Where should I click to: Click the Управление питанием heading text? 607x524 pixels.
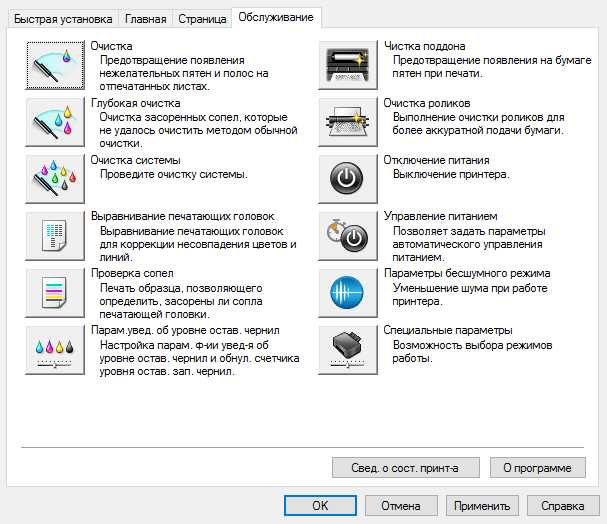pos(441,216)
